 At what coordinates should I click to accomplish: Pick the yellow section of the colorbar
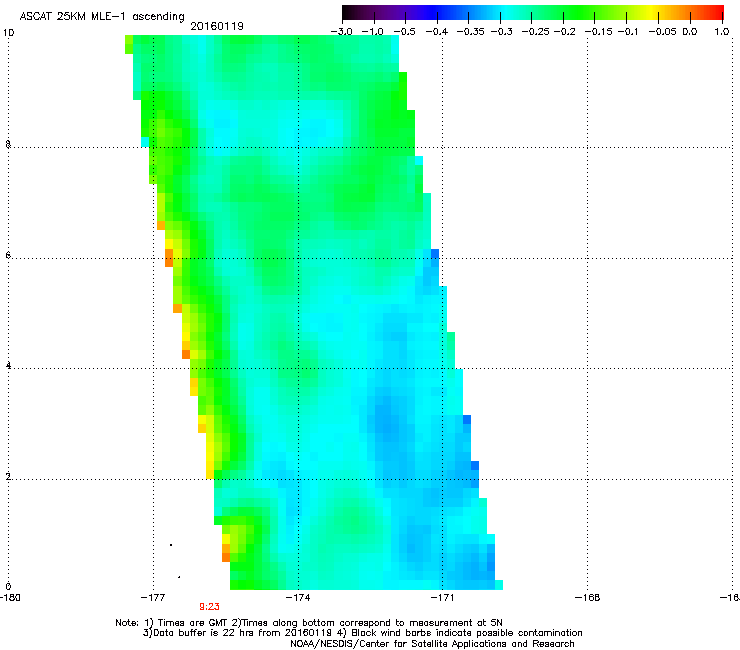click(650, 12)
